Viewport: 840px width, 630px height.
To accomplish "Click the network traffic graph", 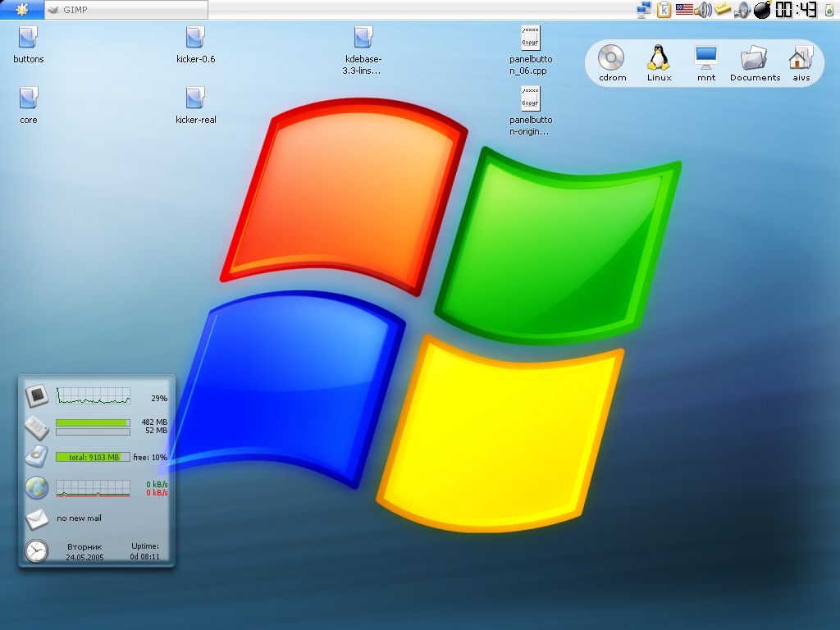I will click(94, 488).
